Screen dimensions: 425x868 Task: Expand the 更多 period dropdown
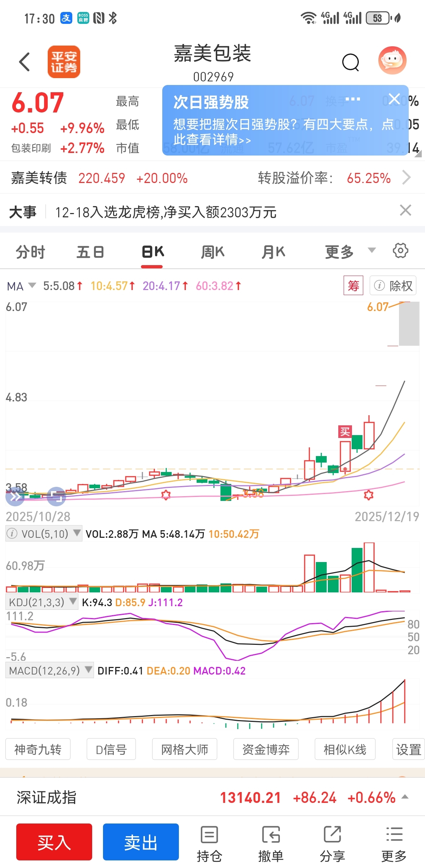tap(350, 252)
